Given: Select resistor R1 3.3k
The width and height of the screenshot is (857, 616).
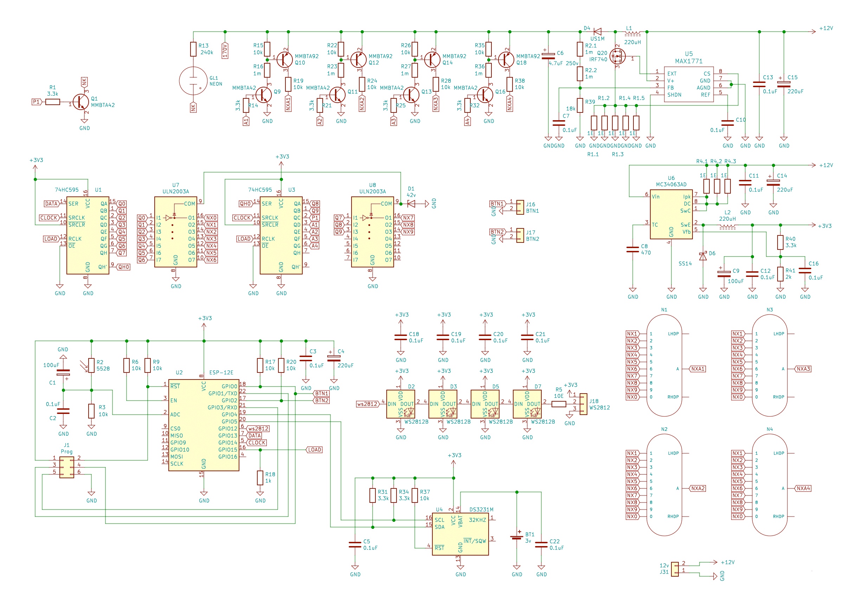Looking at the screenshot, I should click(x=52, y=102).
